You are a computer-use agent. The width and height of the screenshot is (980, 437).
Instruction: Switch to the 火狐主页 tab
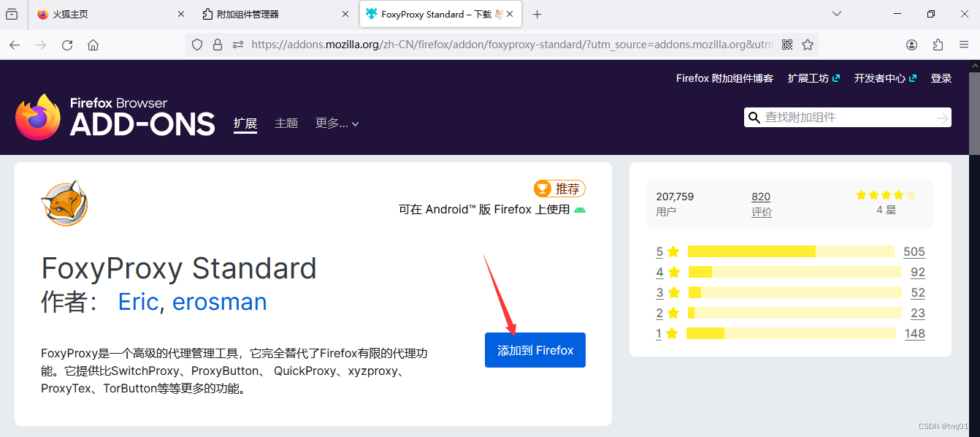pyautogui.click(x=111, y=14)
